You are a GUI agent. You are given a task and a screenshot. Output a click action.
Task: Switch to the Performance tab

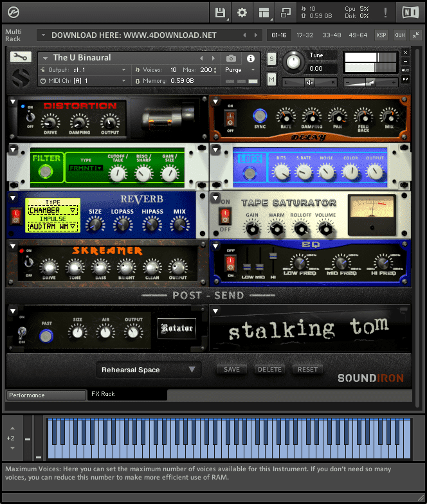pos(46,395)
